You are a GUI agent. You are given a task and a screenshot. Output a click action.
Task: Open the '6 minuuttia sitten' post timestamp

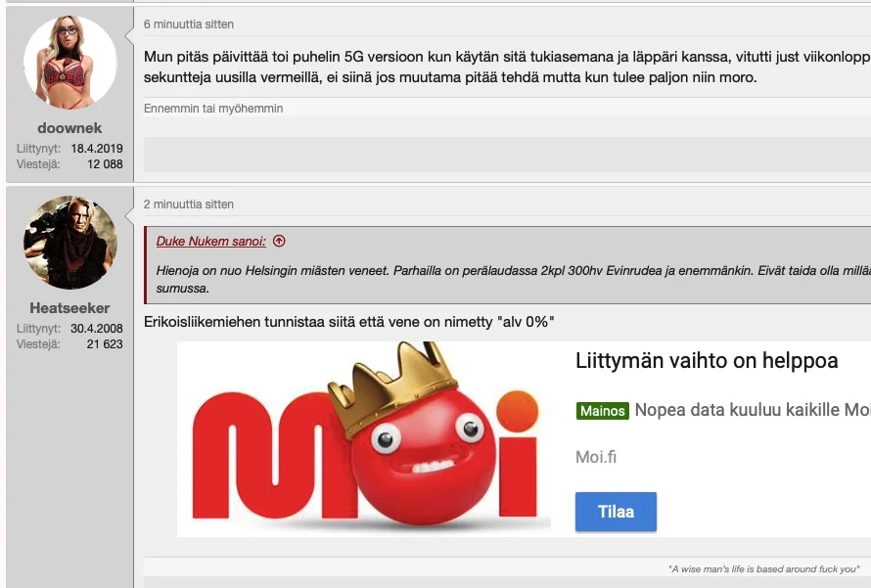pyautogui.click(x=188, y=24)
